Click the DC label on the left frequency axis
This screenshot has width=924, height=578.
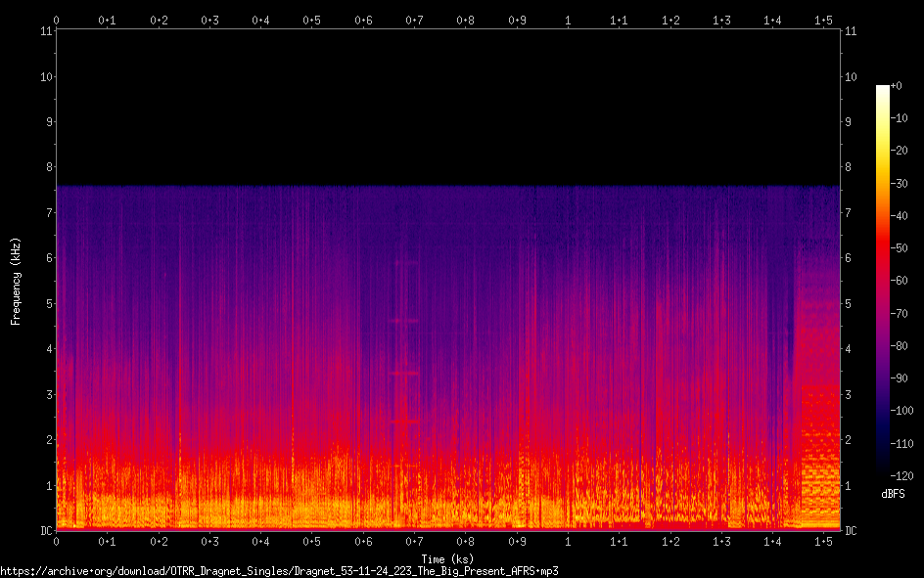click(44, 531)
